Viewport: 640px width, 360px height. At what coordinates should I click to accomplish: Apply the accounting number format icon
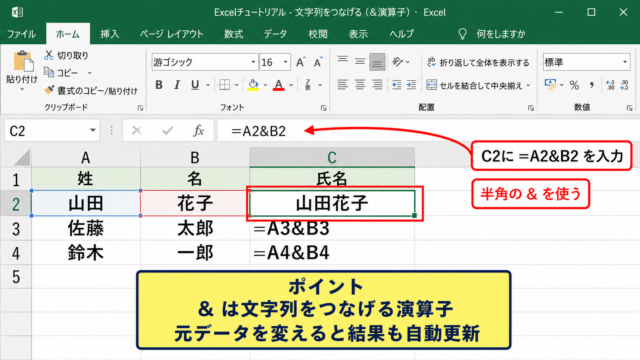point(550,84)
